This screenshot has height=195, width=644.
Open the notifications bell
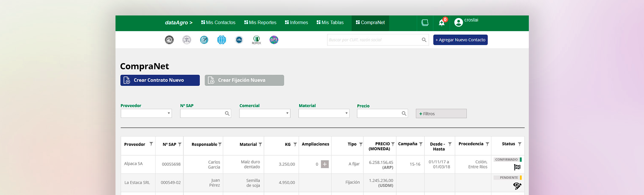pyautogui.click(x=442, y=23)
